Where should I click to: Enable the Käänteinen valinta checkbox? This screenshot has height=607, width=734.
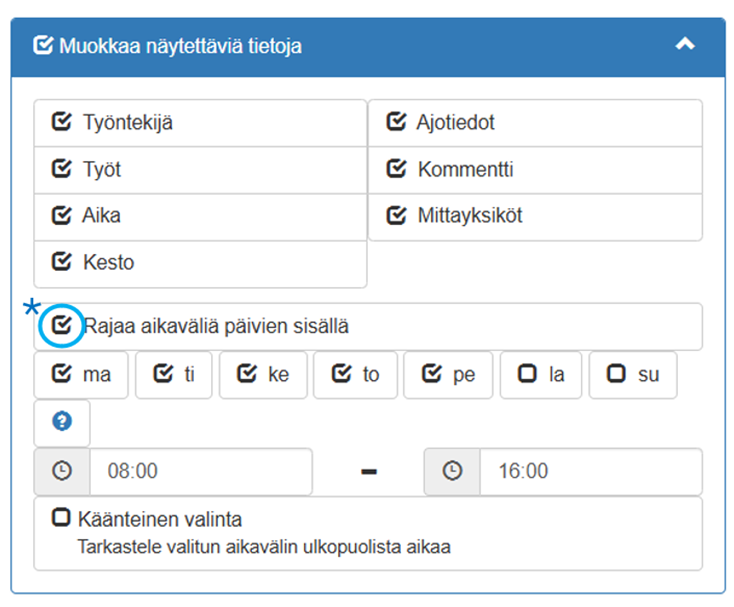62,519
